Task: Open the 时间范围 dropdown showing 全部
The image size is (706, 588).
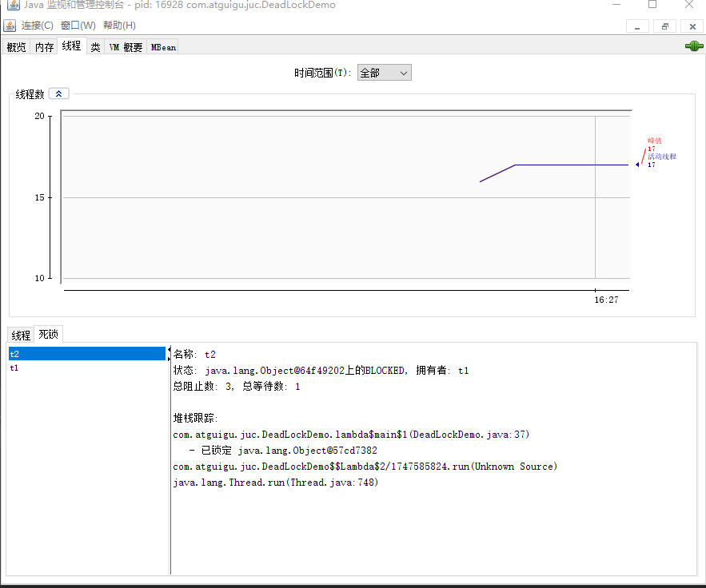Action: (x=384, y=73)
